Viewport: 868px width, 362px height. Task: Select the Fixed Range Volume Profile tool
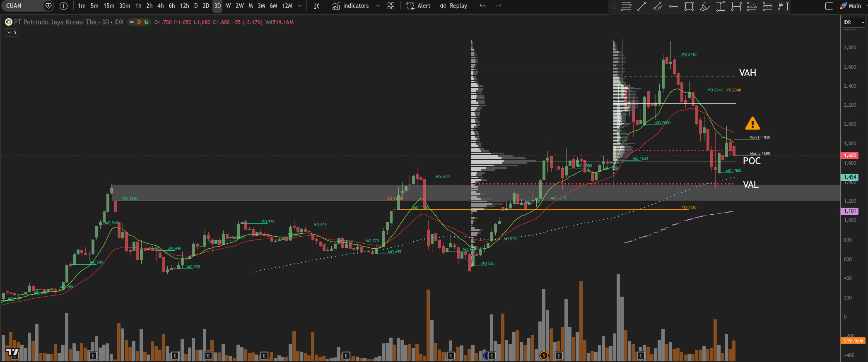pyautogui.click(x=781, y=6)
